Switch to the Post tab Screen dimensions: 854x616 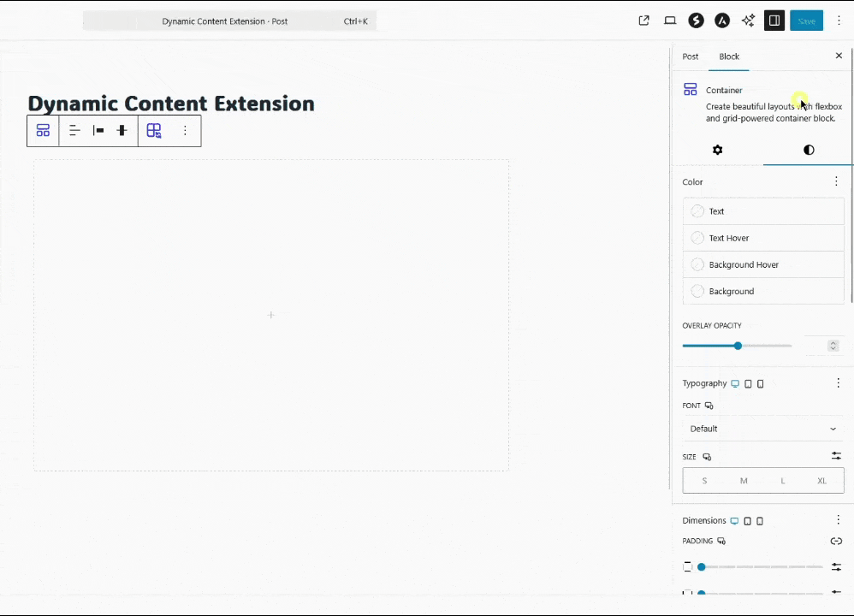pyautogui.click(x=691, y=56)
